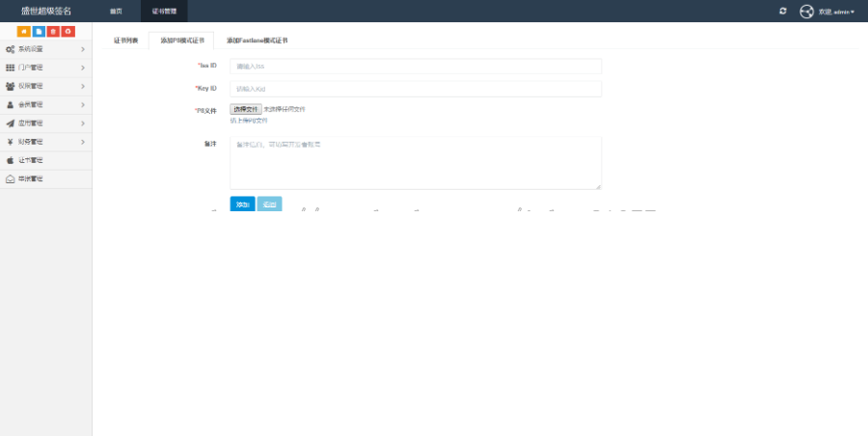
Task: Click the blue 添加 submit button
Action: (x=242, y=204)
